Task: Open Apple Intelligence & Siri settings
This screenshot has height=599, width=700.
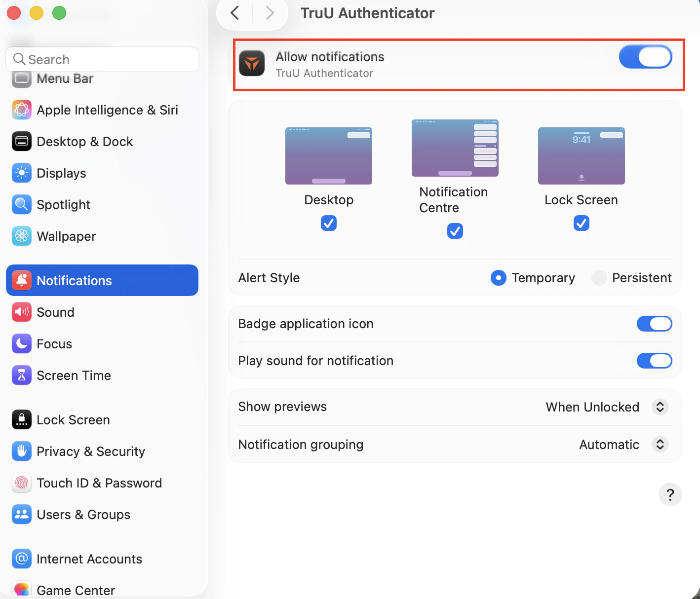Action: click(x=102, y=110)
